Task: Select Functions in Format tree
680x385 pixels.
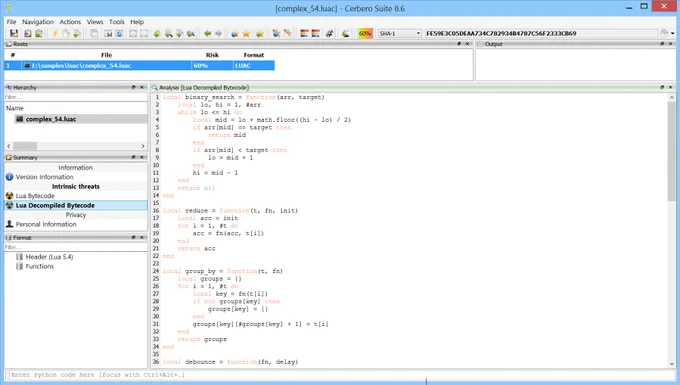Action: (x=39, y=266)
